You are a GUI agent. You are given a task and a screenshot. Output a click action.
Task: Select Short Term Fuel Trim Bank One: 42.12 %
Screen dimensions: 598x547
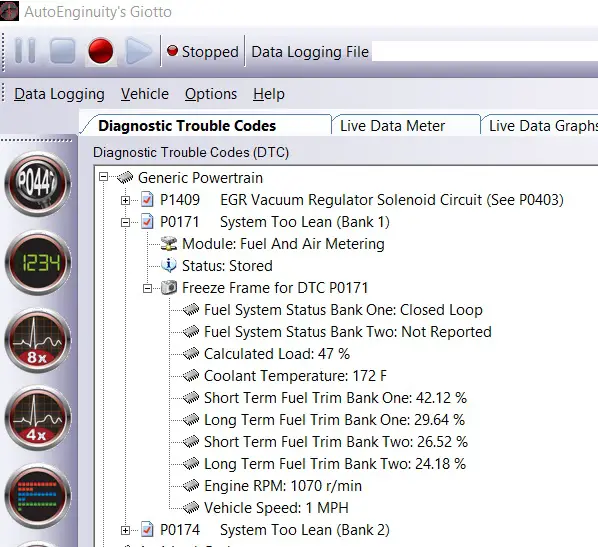click(x=335, y=398)
